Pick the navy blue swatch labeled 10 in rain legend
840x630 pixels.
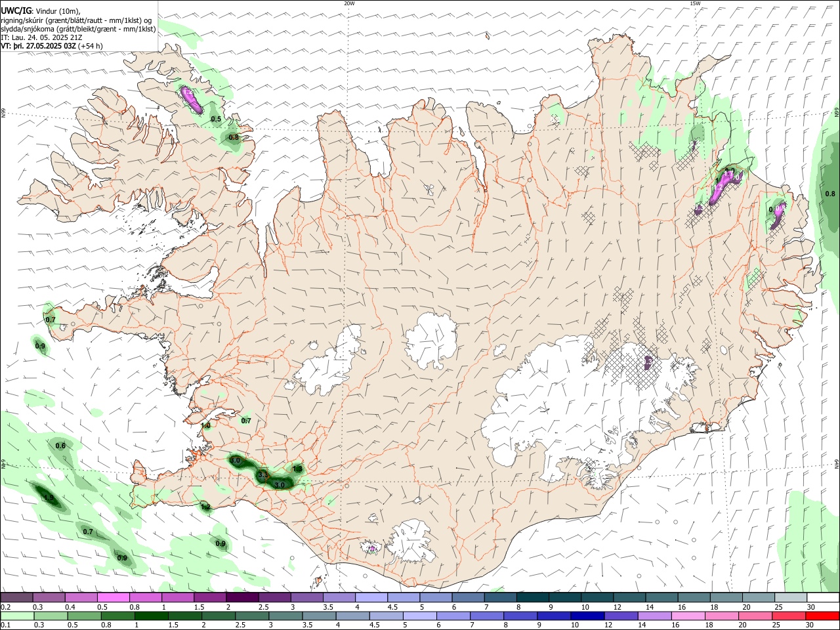pos(586,616)
